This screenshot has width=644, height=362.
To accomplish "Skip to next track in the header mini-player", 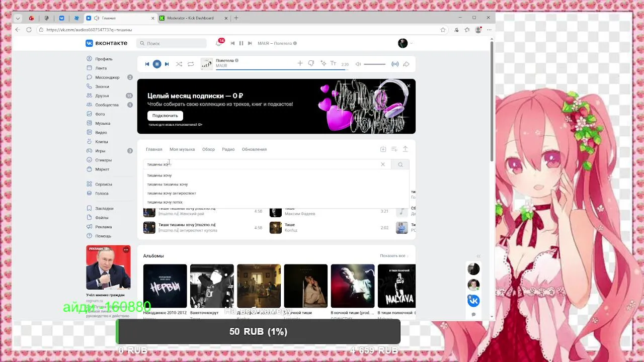I will (250, 43).
